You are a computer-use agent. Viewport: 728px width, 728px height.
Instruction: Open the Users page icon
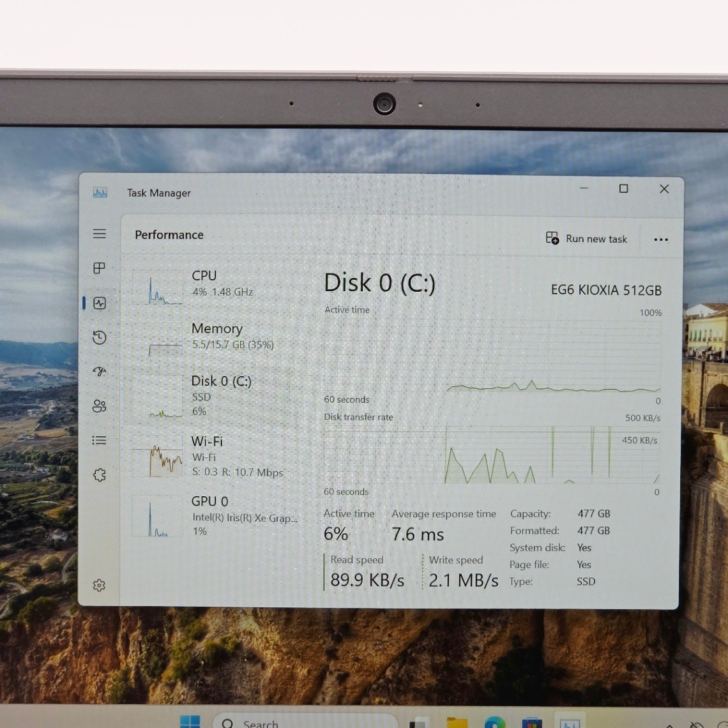pos(100,406)
